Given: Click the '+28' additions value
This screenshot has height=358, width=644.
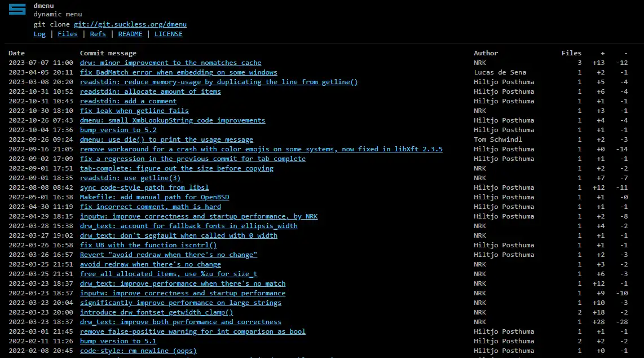Looking at the screenshot, I should pos(598,322).
